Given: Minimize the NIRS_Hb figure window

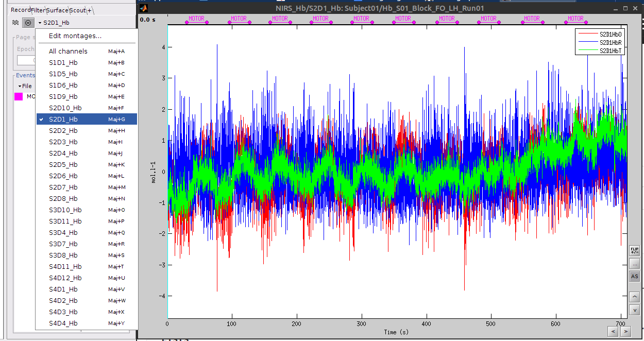Looking at the screenshot, I should (x=615, y=8).
